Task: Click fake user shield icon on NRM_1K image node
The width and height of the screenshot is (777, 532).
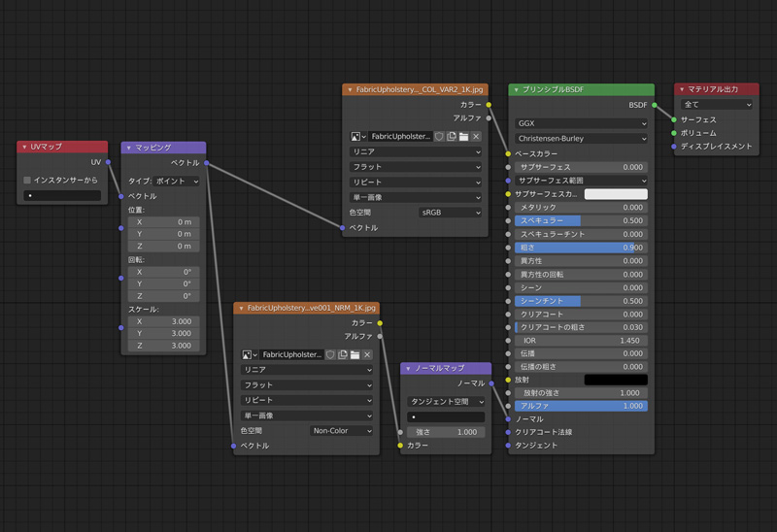Action: click(331, 355)
